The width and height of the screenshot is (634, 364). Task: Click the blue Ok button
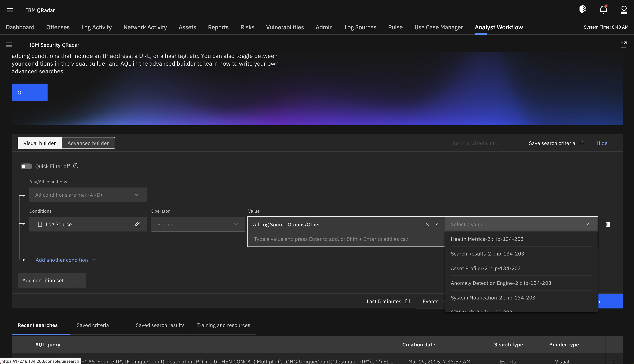click(x=29, y=92)
